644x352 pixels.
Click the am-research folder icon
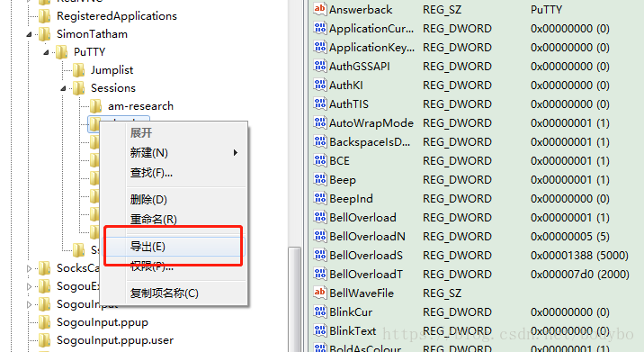pyautogui.click(x=96, y=106)
